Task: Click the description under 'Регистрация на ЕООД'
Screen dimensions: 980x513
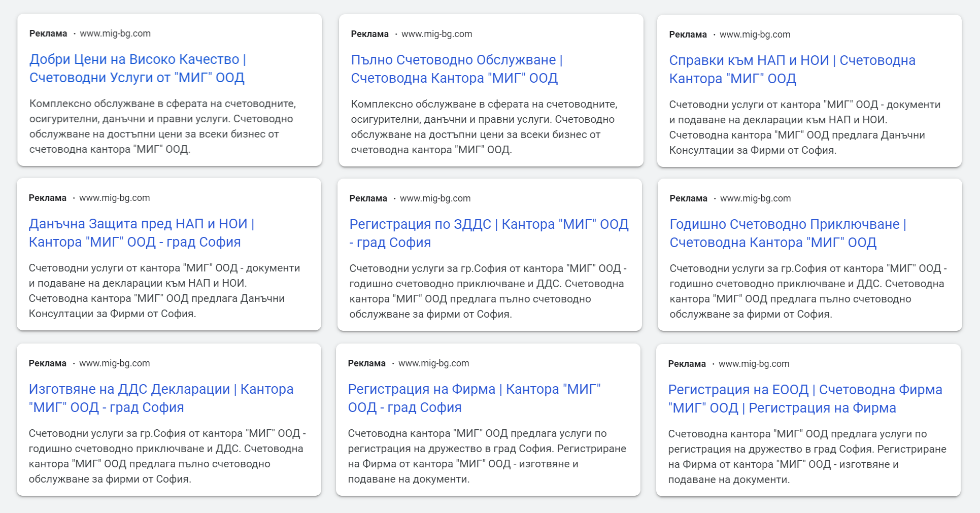Action: tap(807, 457)
